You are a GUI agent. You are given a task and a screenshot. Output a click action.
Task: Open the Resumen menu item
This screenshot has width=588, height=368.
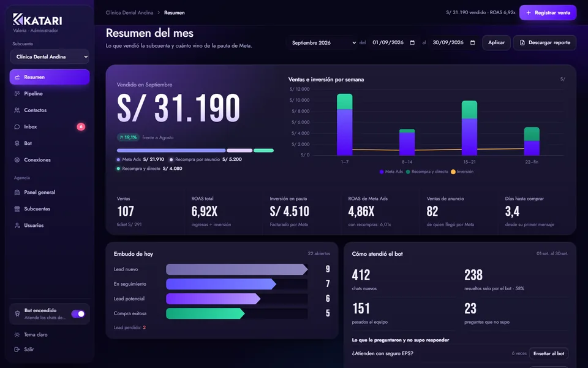coord(50,77)
